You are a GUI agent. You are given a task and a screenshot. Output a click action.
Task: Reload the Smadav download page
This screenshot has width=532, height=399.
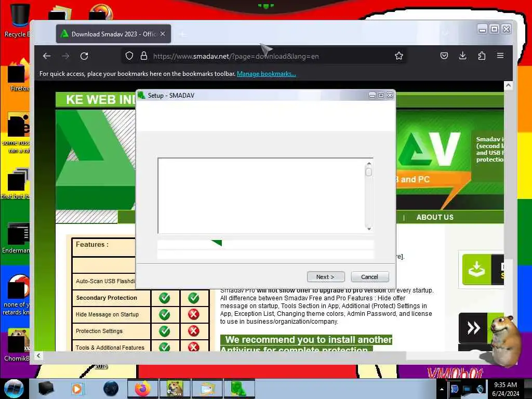pyautogui.click(x=85, y=56)
